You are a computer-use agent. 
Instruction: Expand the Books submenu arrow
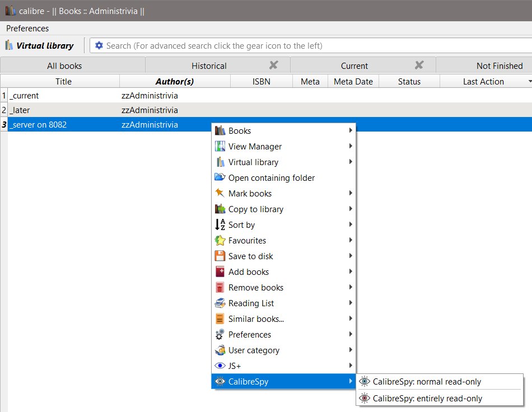point(351,130)
